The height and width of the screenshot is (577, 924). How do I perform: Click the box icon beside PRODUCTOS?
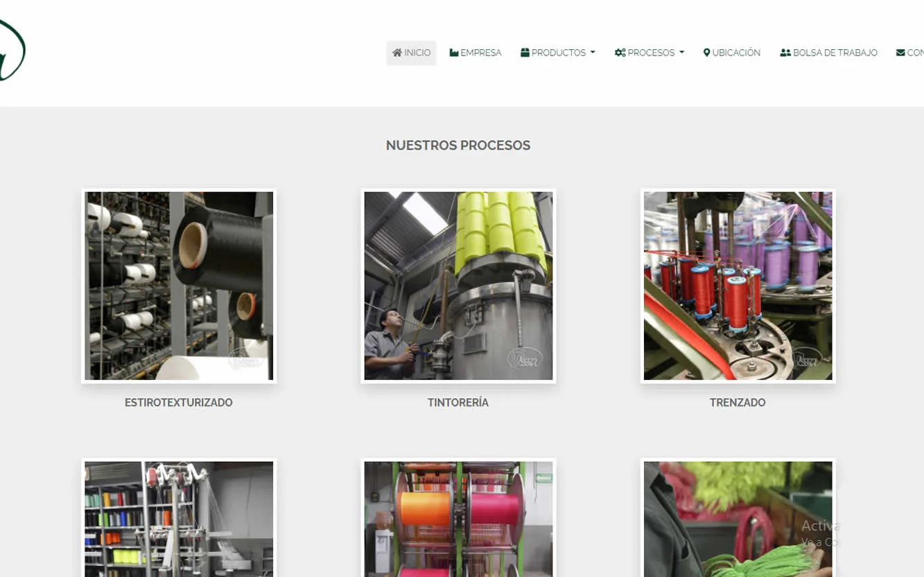[525, 53]
